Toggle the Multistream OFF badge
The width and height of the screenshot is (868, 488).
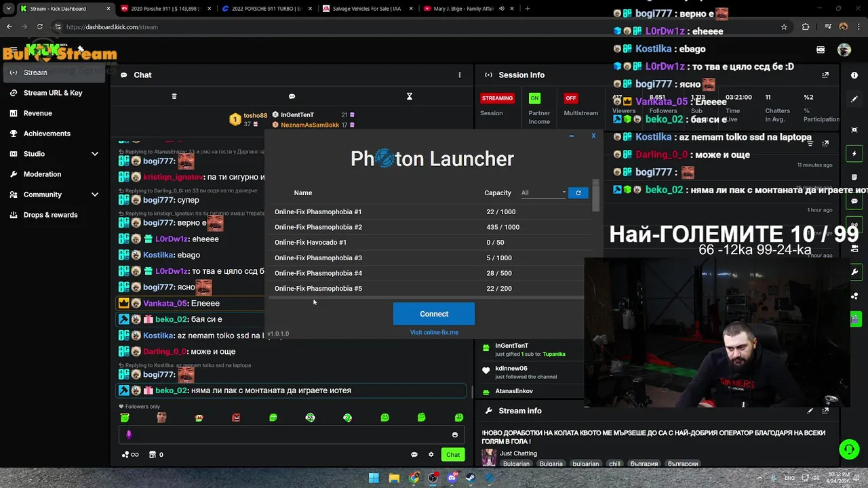571,98
